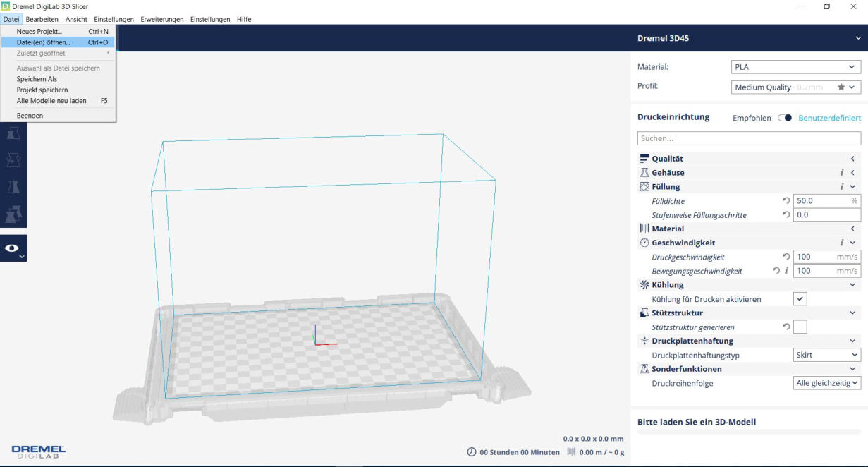Click the Kühlung fan icon
Screen dimensions: 868x467
(x=644, y=285)
